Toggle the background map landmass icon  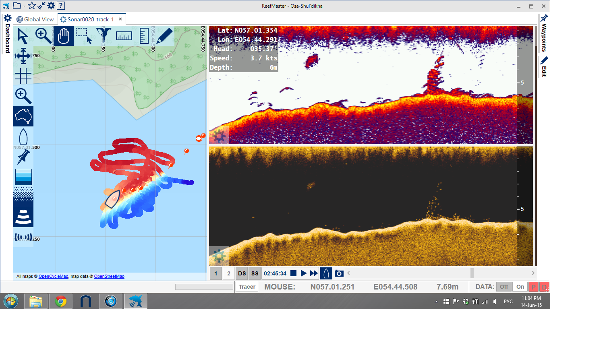click(23, 116)
